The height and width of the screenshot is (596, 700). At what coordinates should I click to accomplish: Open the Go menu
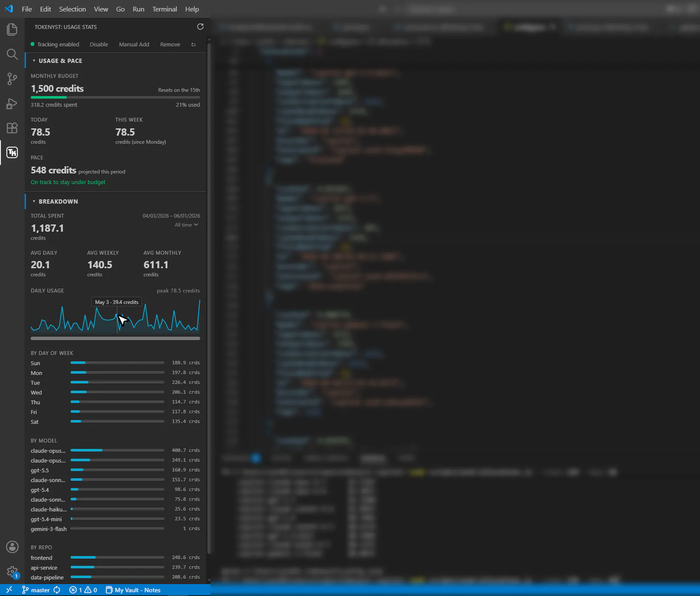point(120,9)
